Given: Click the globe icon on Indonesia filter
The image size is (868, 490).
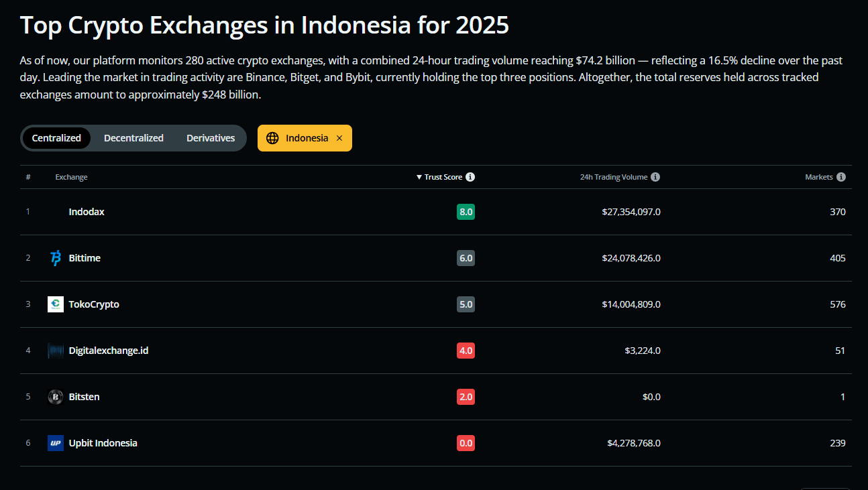Looking at the screenshot, I should tap(272, 137).
